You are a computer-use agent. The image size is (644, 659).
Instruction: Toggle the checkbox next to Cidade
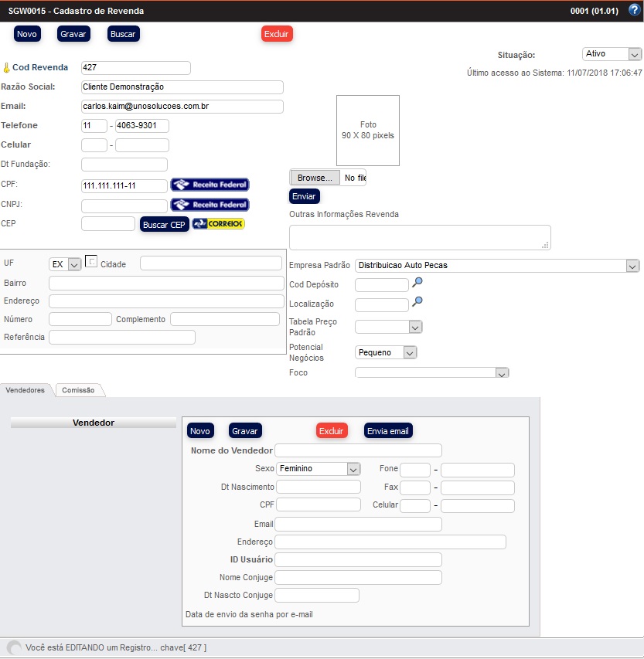[91, 262]
